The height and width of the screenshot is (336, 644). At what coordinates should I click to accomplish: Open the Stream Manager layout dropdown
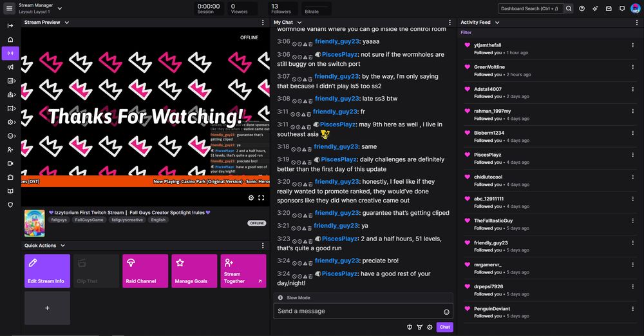[60, 8]
